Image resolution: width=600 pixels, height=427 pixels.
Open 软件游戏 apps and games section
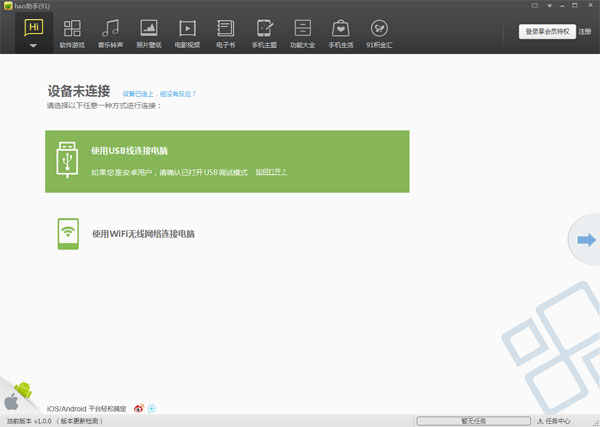(x=72, y=34)
